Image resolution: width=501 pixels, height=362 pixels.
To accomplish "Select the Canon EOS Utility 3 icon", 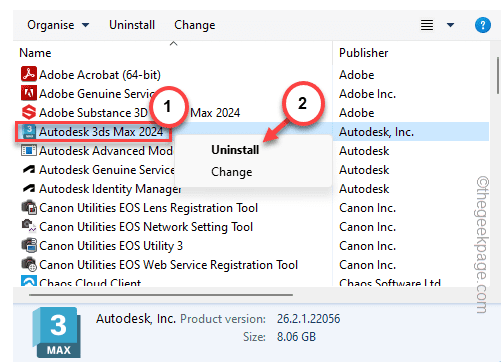I will tap(29, 246).
